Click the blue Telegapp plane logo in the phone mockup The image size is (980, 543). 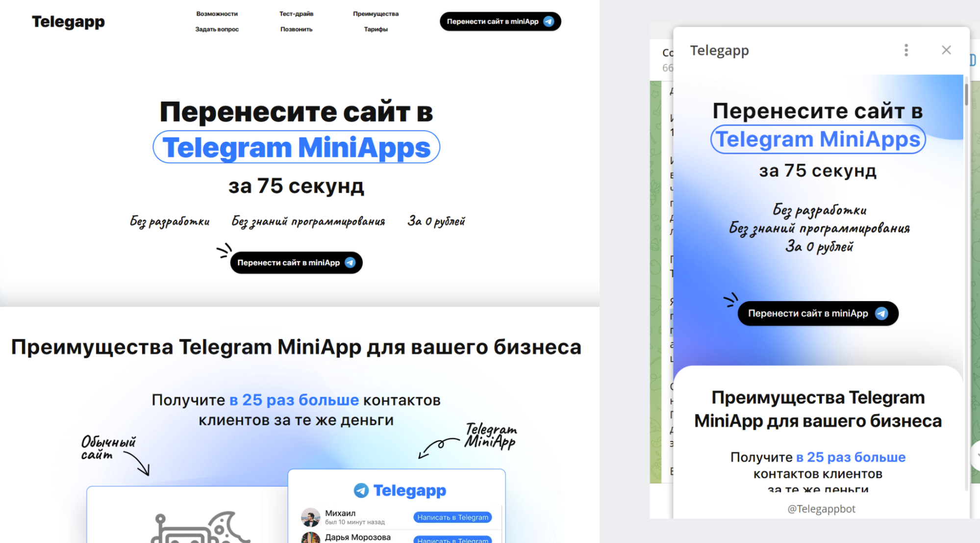coord(361,490)
